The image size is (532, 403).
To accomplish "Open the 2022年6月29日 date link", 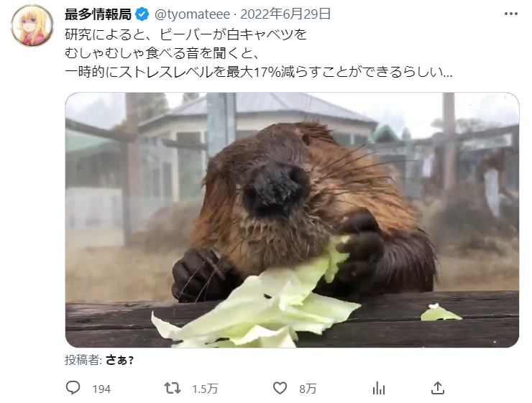I will pos(285,14).
